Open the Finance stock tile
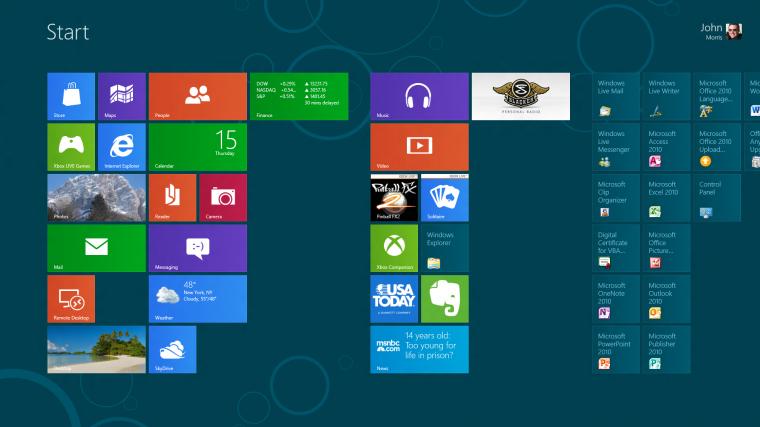The width and height of the screenshot is (760, 427). pyautogui.click(x=299, y=96)
